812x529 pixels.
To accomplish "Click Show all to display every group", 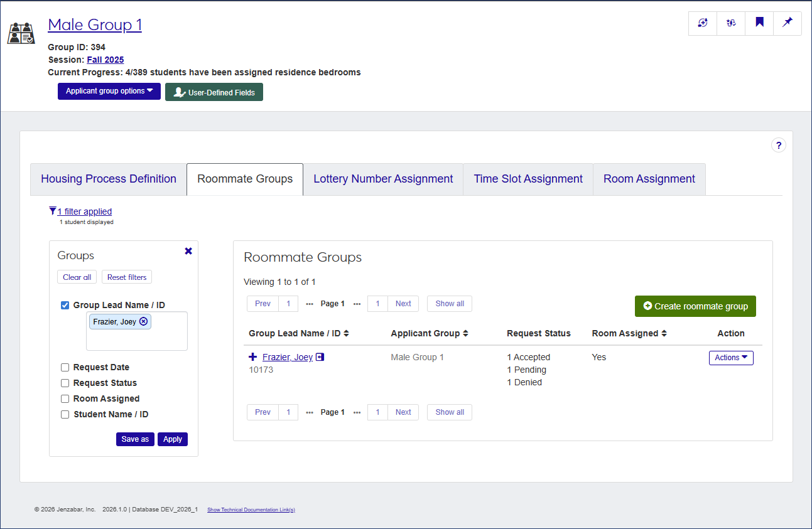I will tap(449, 304).
